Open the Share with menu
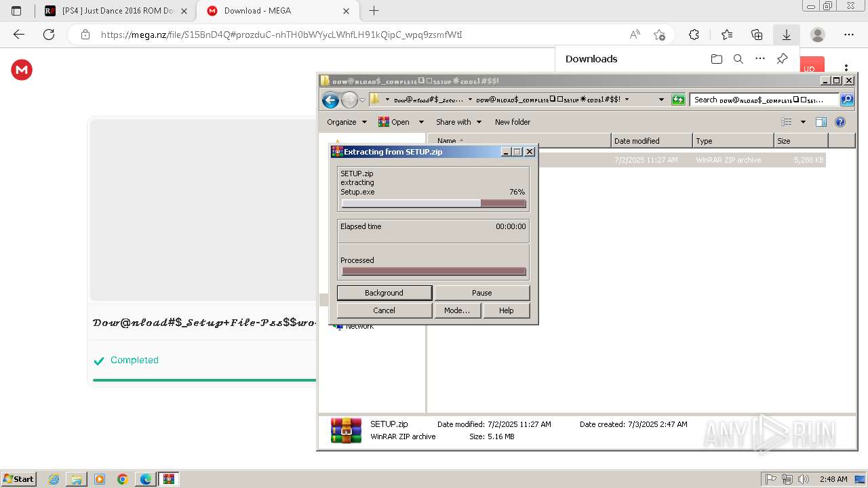The height and width of the screenshot is (488, 868). (x=458, y=122)
